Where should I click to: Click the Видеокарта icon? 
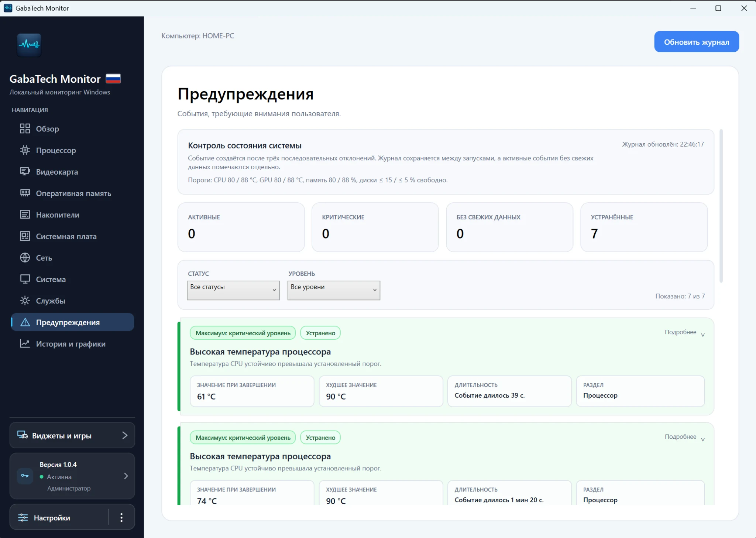(25, 171)
